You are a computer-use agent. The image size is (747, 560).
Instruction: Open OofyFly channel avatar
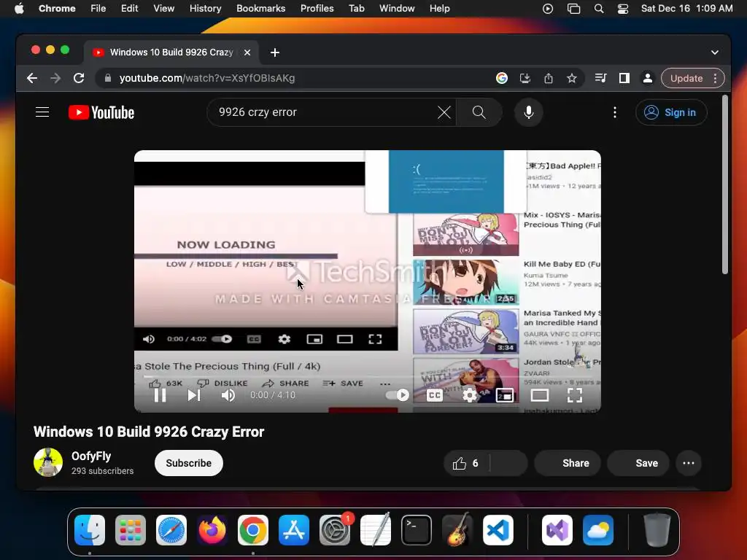(48, 462)
